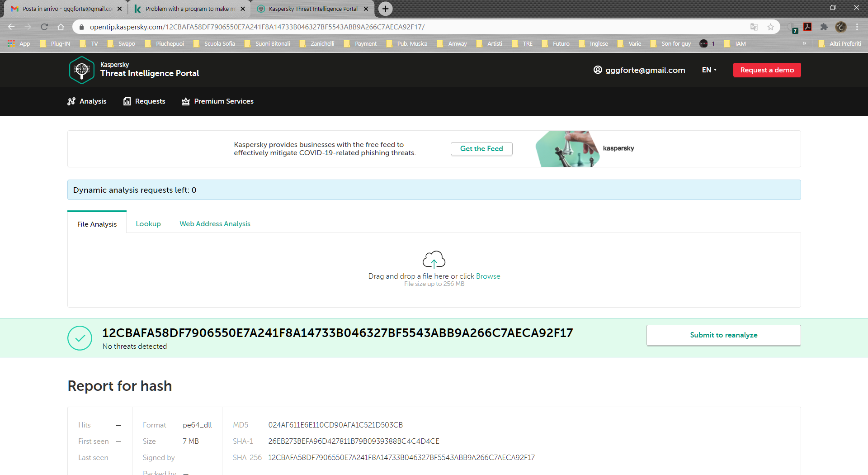Expand the Inglese bookmark folder
The width and height of the screenshot is (868, 475).
[594, 44]
